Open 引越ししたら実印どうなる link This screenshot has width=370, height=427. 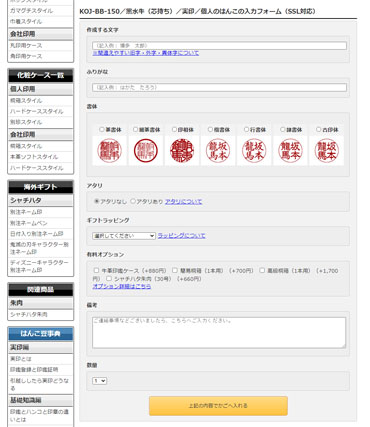coord(39,384)
